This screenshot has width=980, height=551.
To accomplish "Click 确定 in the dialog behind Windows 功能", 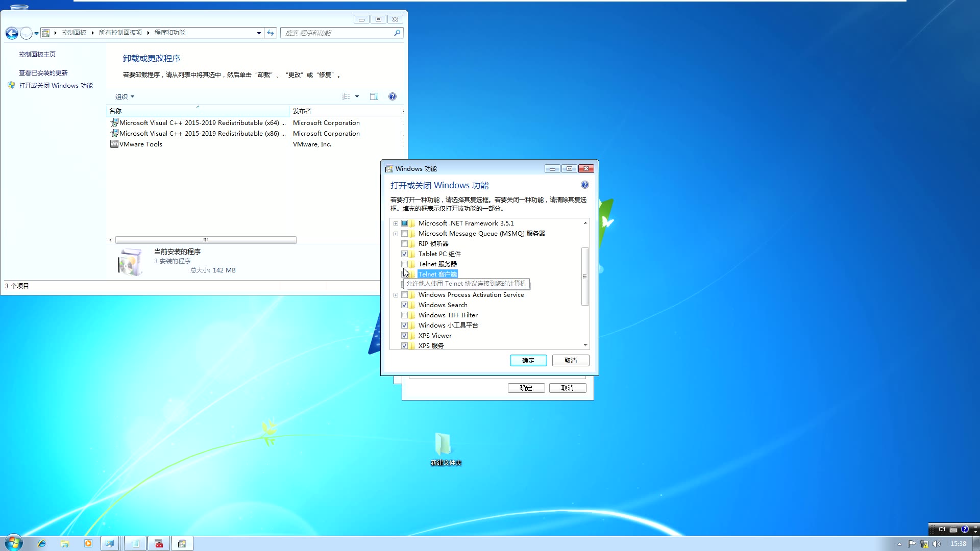I will coord(526,388).
